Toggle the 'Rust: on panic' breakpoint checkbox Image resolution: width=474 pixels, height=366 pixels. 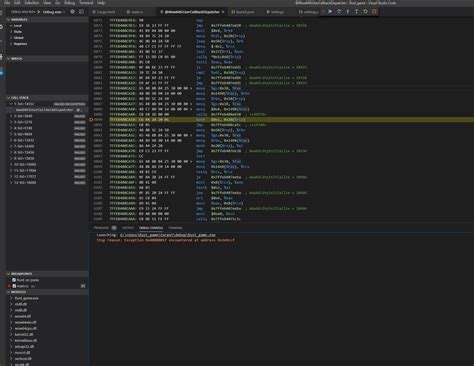pyautogui.click(x=14, y=280)
